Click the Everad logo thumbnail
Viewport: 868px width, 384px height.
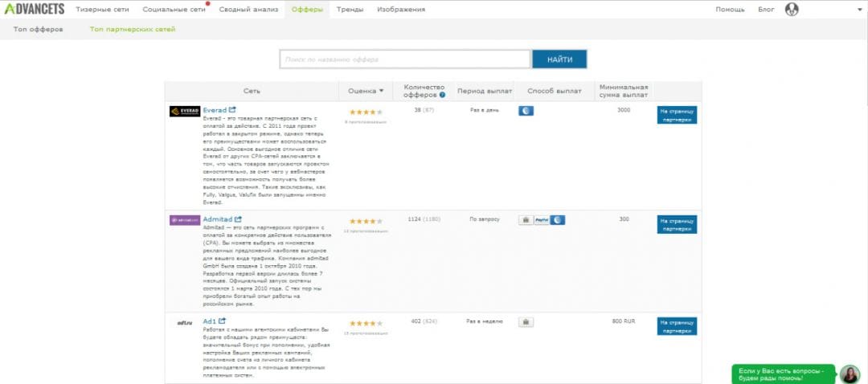(x=185, y=111)
